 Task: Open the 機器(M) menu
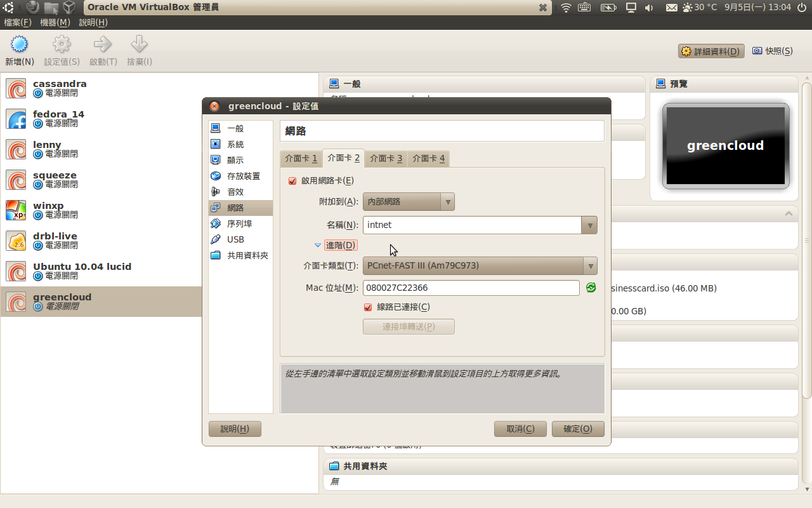(55, 22)
